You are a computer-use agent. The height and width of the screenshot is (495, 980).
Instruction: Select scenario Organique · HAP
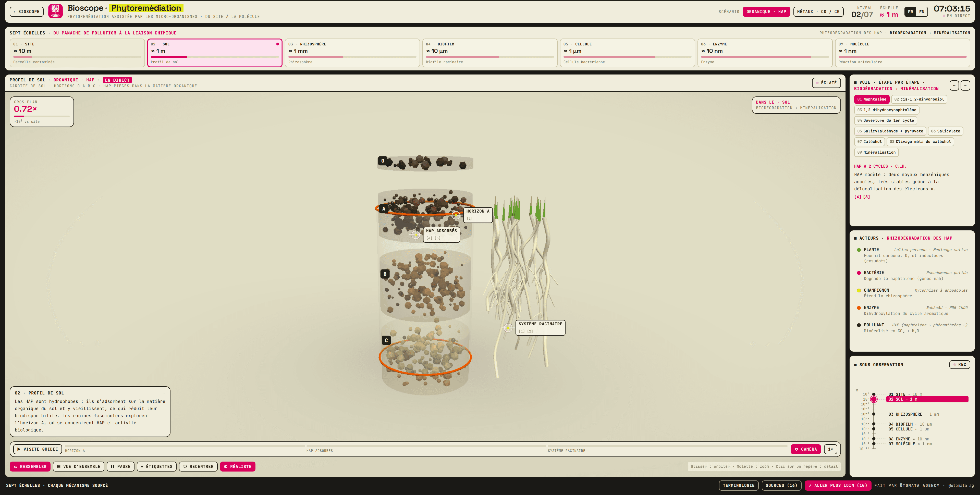tap(766, 12)
